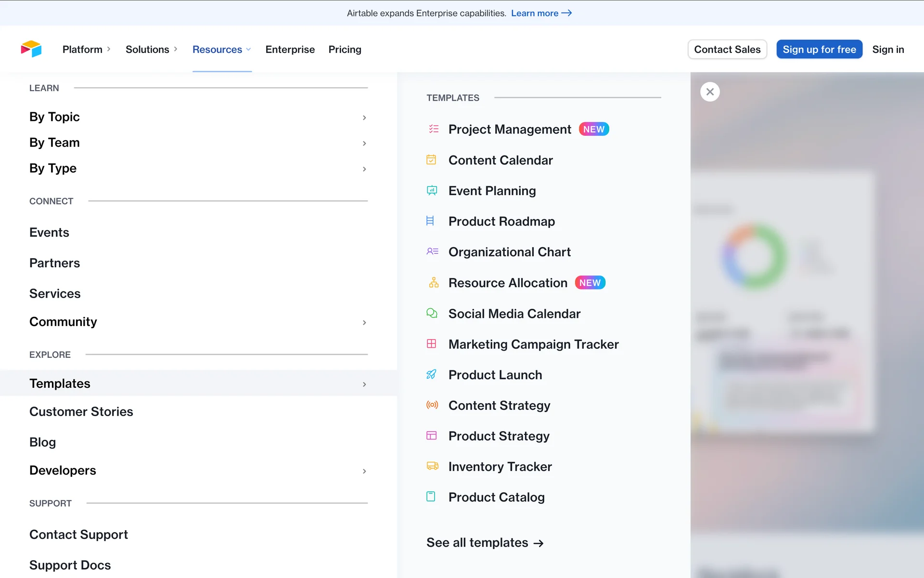
Task: Click the Project Management checklist icon
Action: [433, 129]
